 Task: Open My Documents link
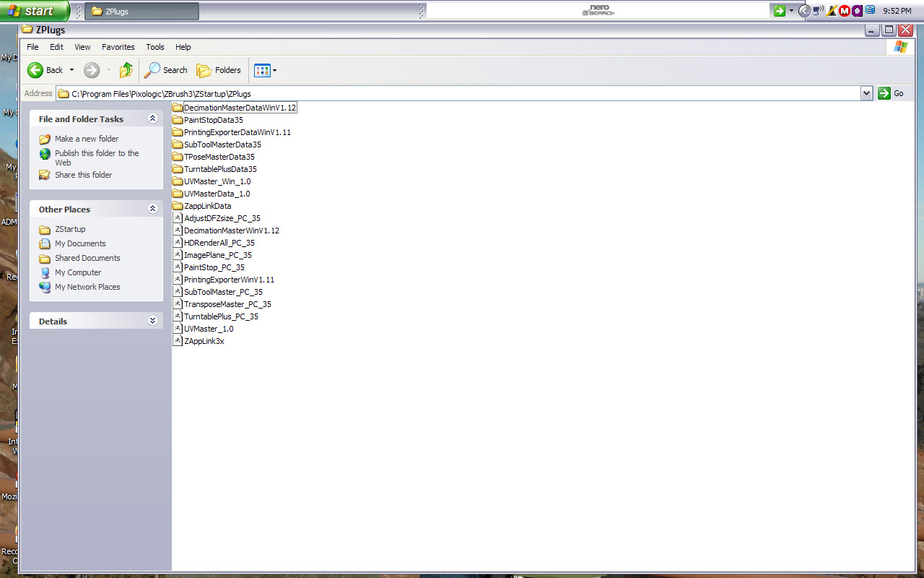pos(80,243)
